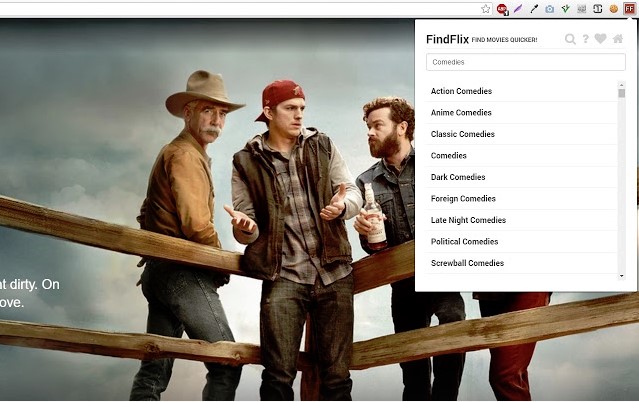639x402 pixels.
Task: Open the Classic Comedies category
Action: (522, 134)
